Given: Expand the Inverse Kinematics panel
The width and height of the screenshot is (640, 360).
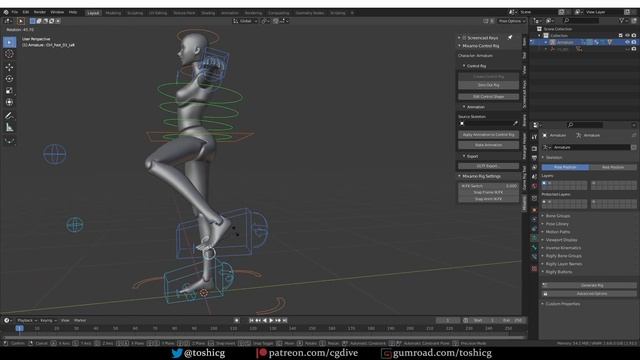Looking at the screenshot, I should [x=563, y=248].
